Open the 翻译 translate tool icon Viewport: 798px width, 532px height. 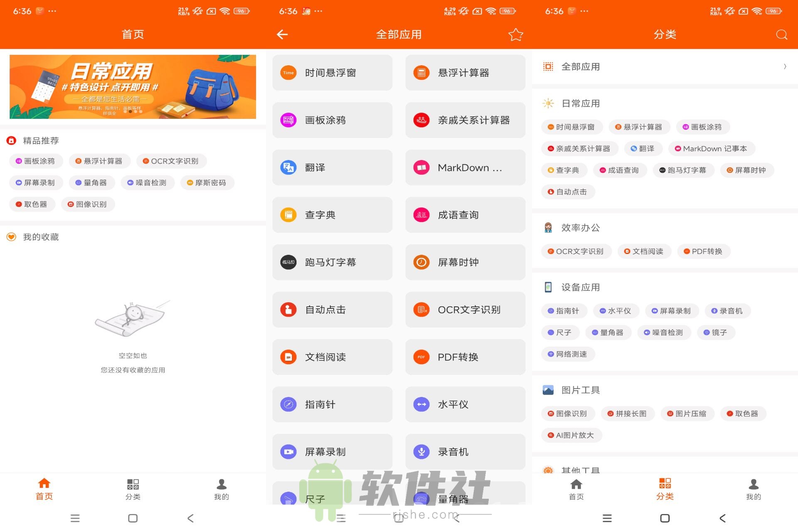pos(332,167)
